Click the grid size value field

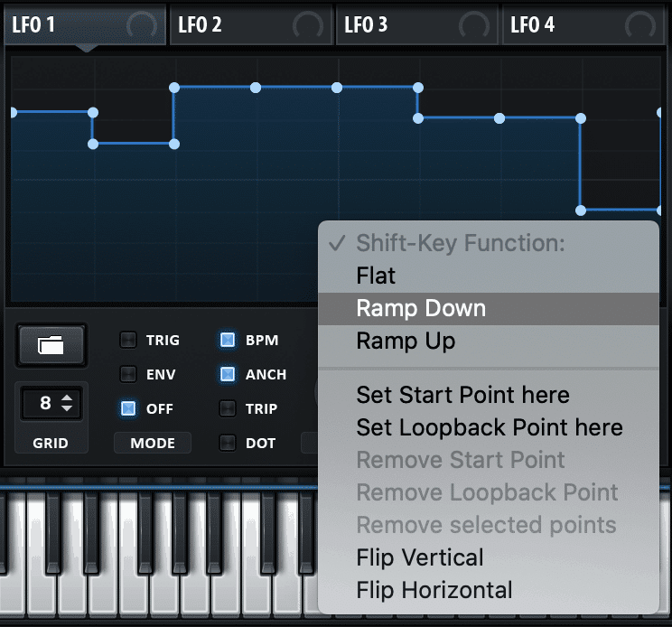[x=51, y=403]
